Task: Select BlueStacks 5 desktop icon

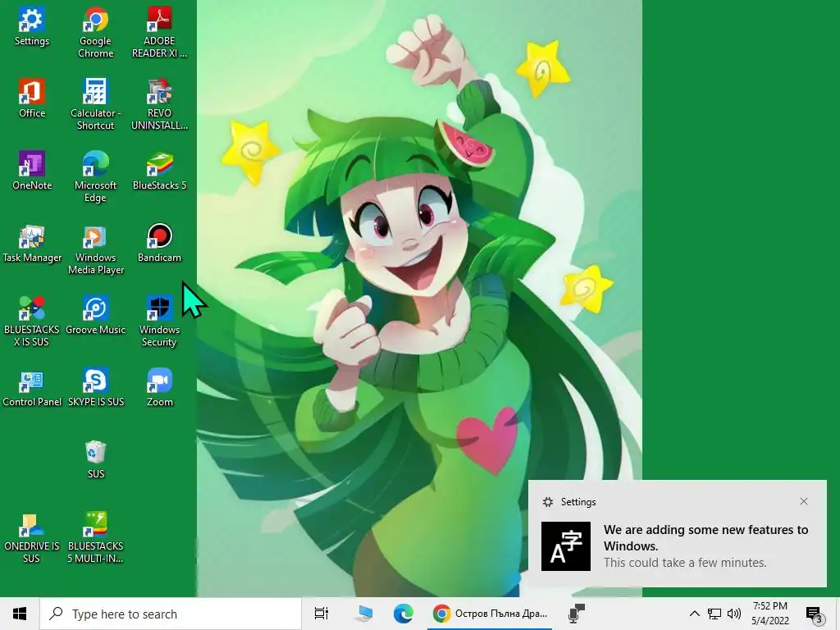Action: tap(159, 171)
